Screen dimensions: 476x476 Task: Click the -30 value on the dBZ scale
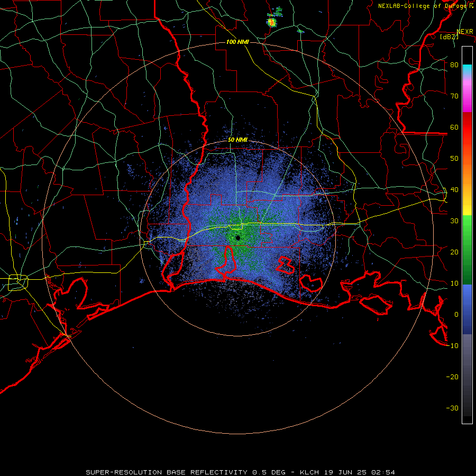[452, 408]
